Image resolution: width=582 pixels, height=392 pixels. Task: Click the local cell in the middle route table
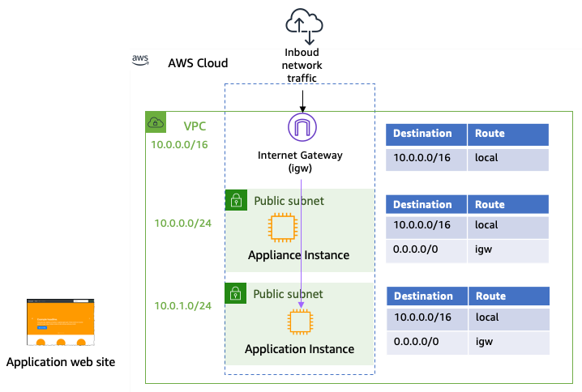508,228
